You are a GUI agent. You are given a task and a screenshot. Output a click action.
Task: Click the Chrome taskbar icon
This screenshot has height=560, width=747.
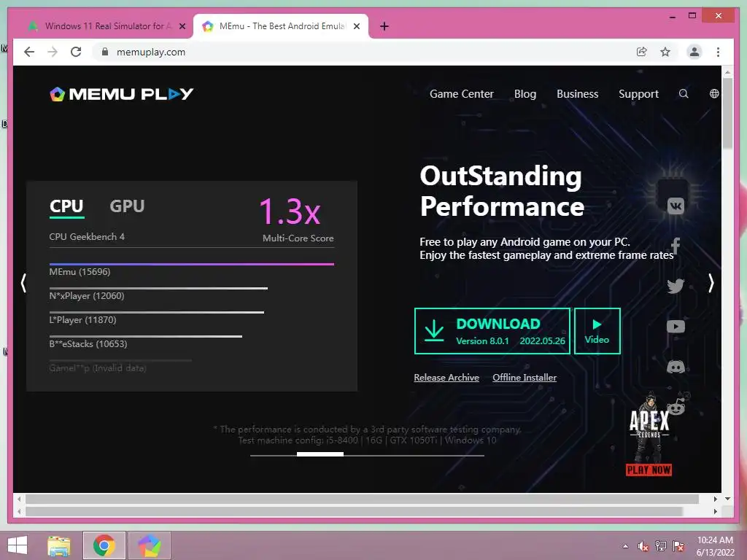point(104,545)
